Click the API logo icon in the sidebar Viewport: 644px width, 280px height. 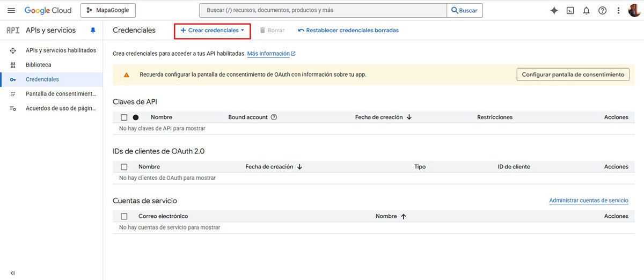click(x=13, y=30)
